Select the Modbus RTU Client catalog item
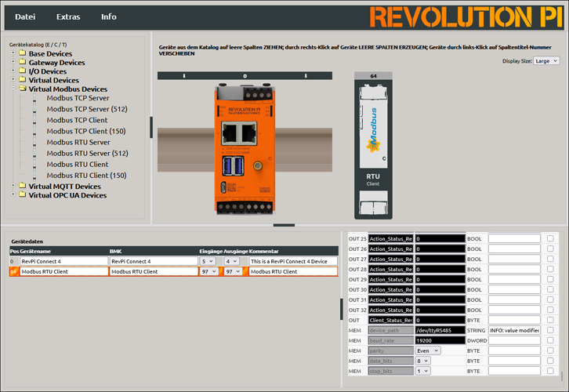The width and height of the screenshot is (569, 392). point(78,165)
